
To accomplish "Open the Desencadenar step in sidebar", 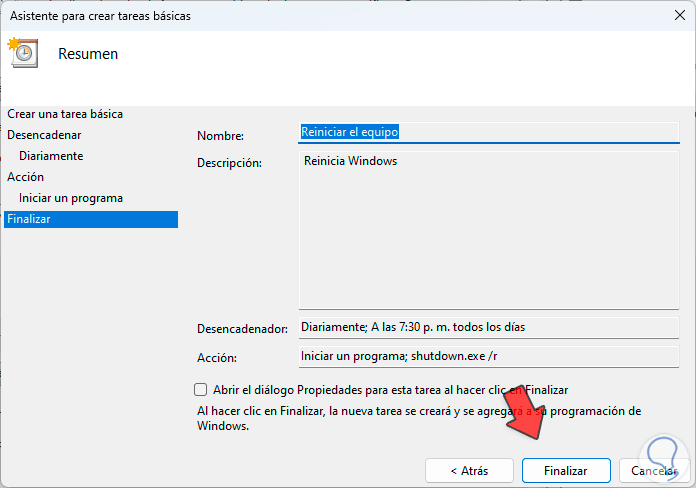I will [x=44, y=134].
